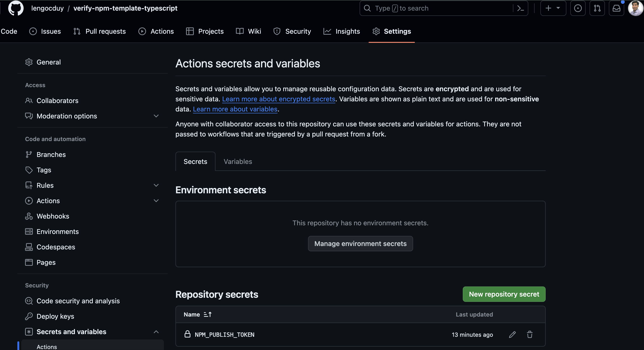Open the pull requests header icon

click(597, 8)
